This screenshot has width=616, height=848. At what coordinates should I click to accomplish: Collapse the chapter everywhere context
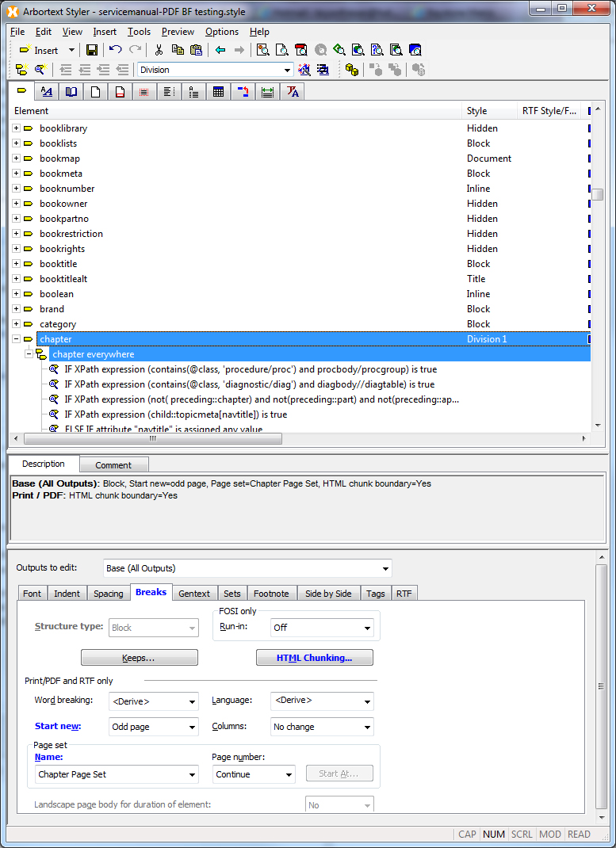click(x=29, y=354)
